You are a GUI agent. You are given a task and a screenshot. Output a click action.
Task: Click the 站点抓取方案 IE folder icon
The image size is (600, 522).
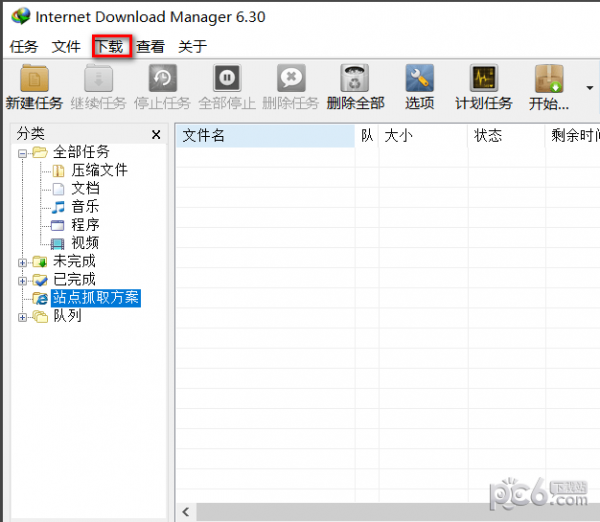pos(40,298)
